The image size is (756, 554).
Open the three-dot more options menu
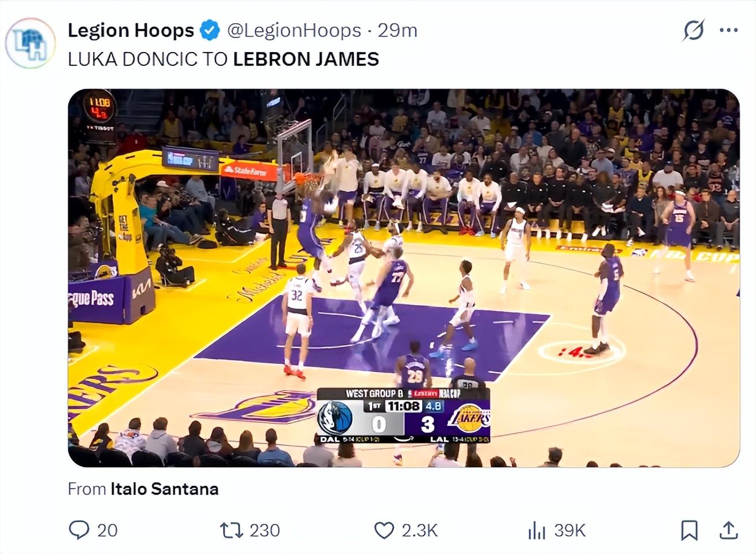pos(729,30)
